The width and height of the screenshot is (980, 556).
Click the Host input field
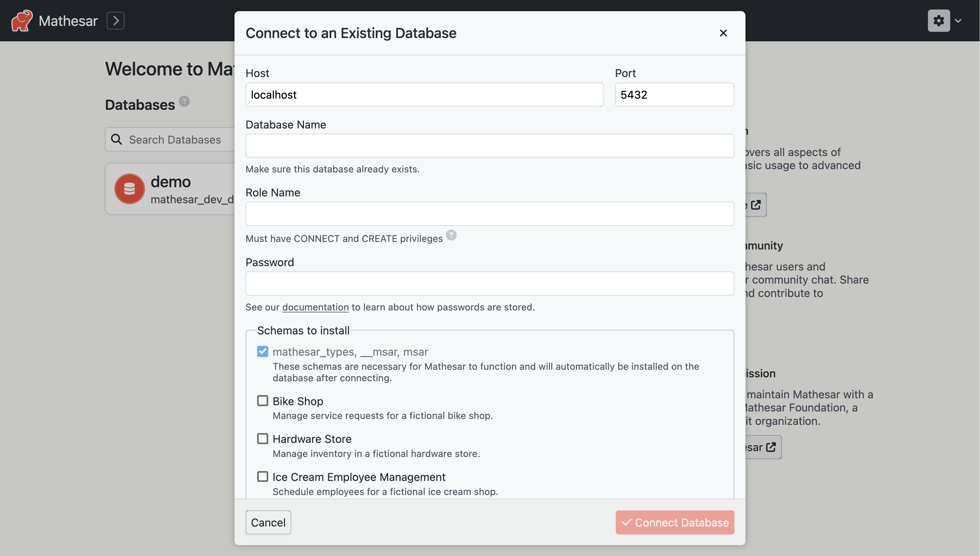coord(424,95)
